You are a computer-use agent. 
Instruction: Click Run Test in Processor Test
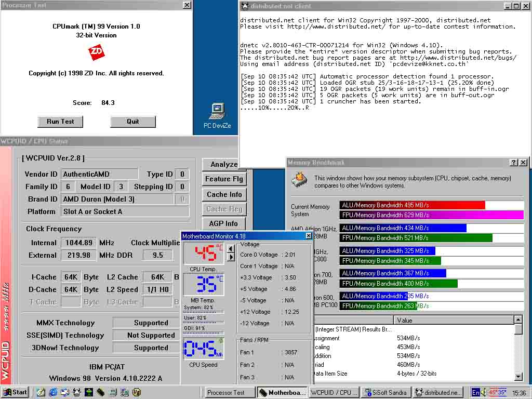(x=60, y=122)
